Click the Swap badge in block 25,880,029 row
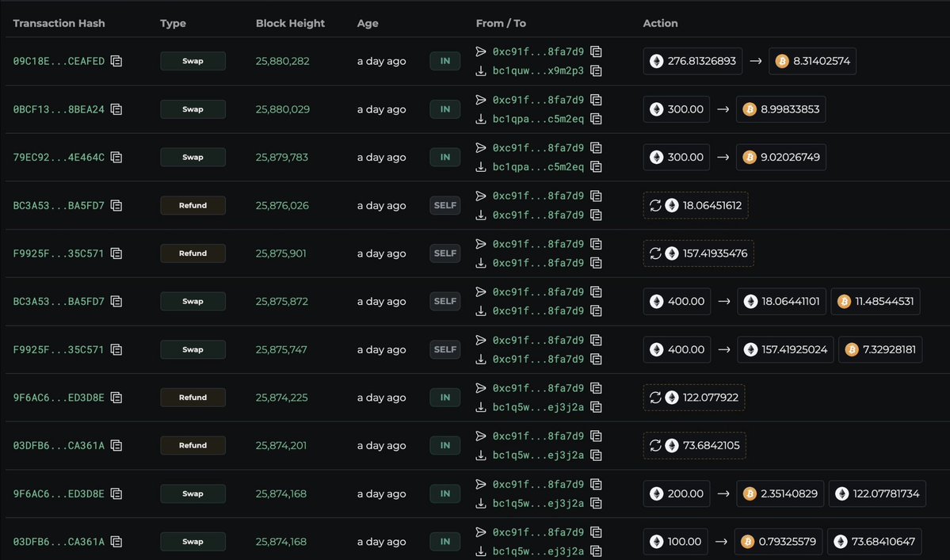Image resolution: width=950 pixels, height=560 pixels. 193,109
